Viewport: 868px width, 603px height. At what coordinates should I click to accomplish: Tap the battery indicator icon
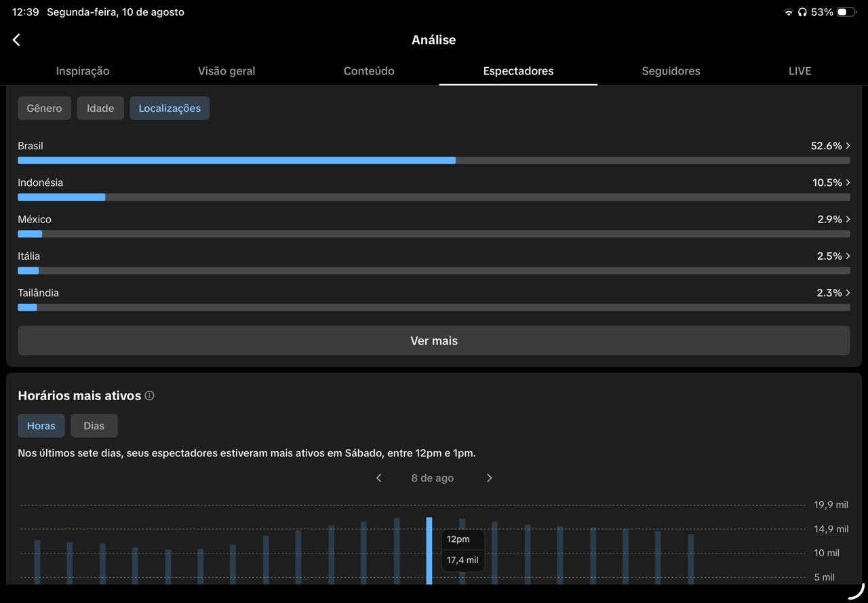846,12
